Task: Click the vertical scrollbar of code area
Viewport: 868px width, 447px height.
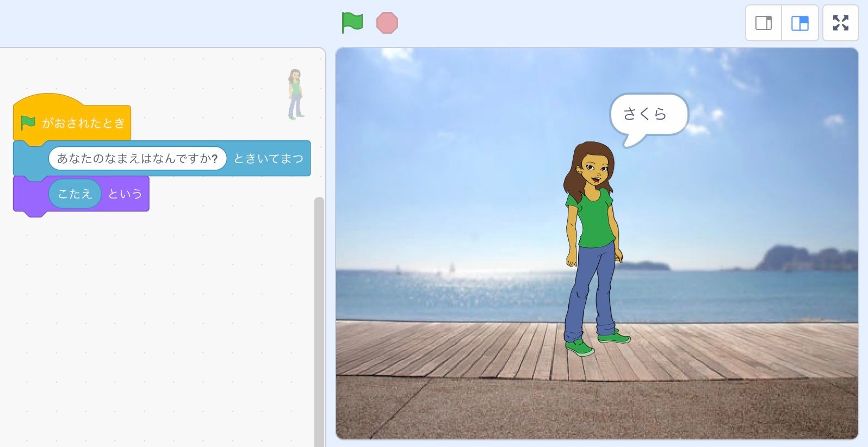Action: (319, 321)
